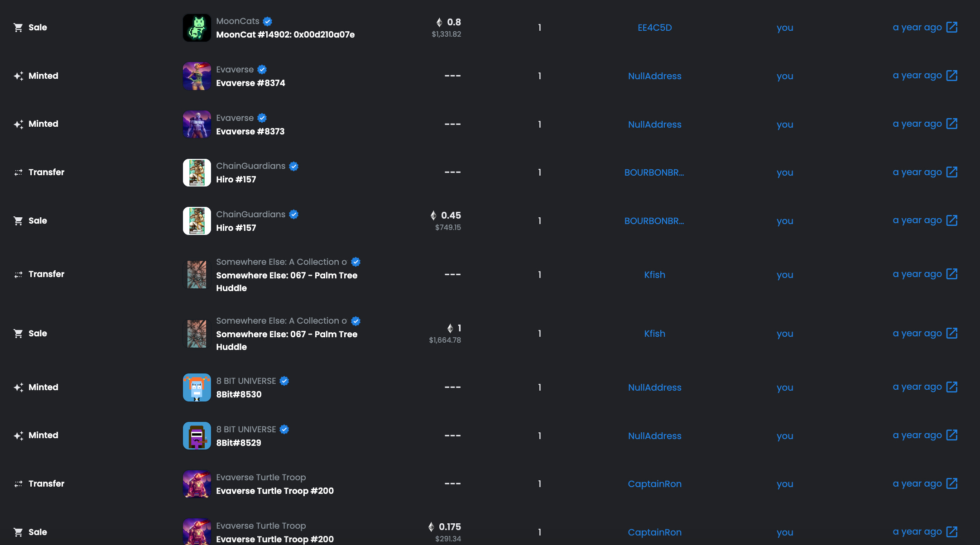Click verified badge next to MoonCats

tap(268, 21)
